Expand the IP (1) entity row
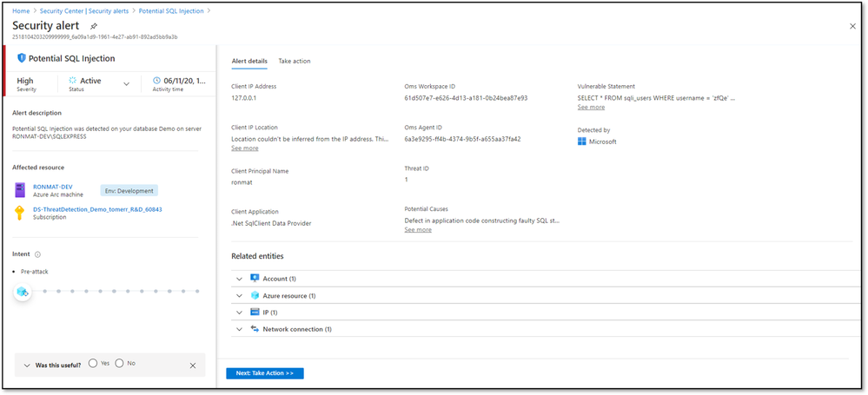 tap(239, 312)
